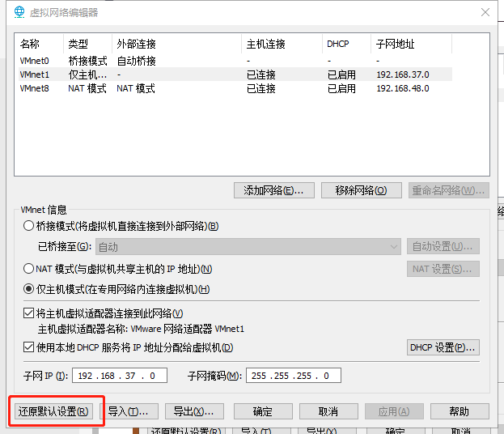This screenshot has height=434, width=504.
Task: Click NAT 设置(S) button
Action: 443,269
